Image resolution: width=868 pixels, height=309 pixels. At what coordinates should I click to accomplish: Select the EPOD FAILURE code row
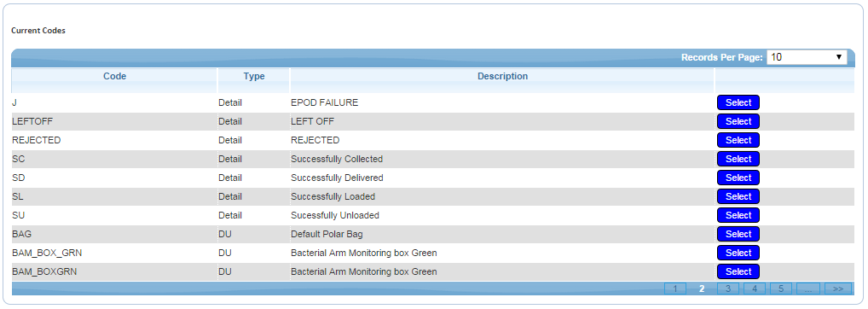738,102
